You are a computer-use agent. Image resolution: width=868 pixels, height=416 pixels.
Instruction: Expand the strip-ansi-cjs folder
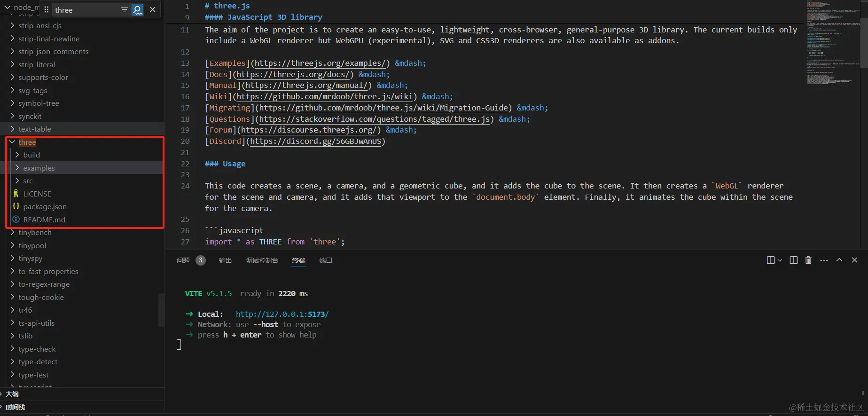[12, 25]
